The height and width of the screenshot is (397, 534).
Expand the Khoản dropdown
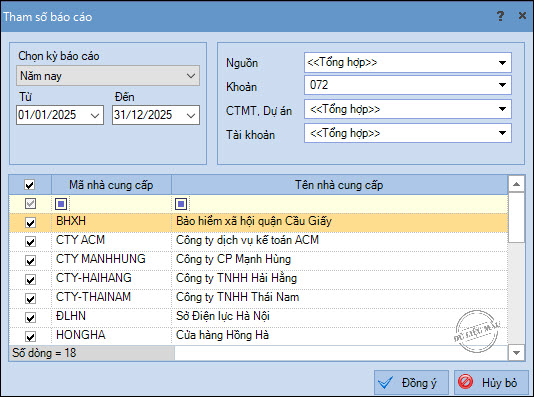pos(502,85)
